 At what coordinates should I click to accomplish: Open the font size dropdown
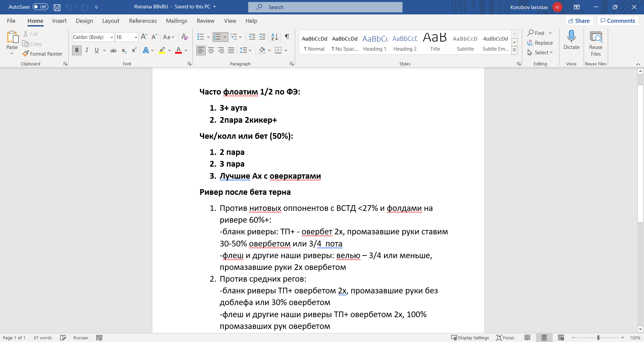tap(136, 37)
